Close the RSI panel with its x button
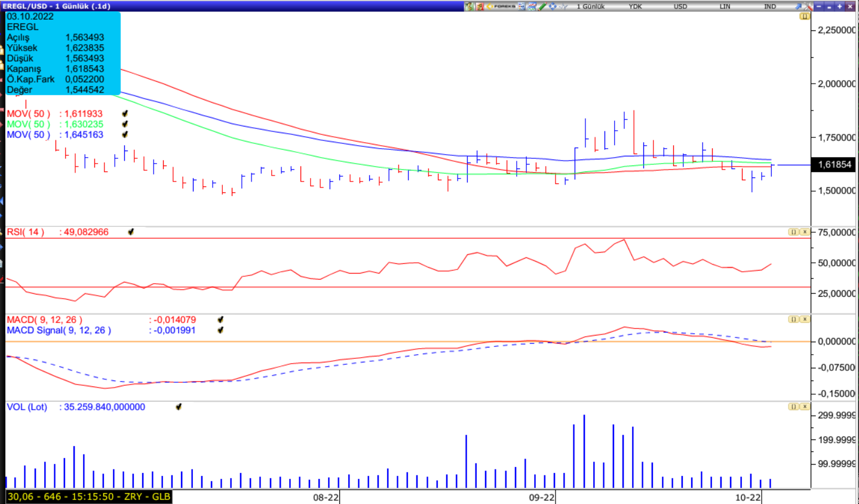The width and height of the screenshot is (859, 504). click(805, 232)
